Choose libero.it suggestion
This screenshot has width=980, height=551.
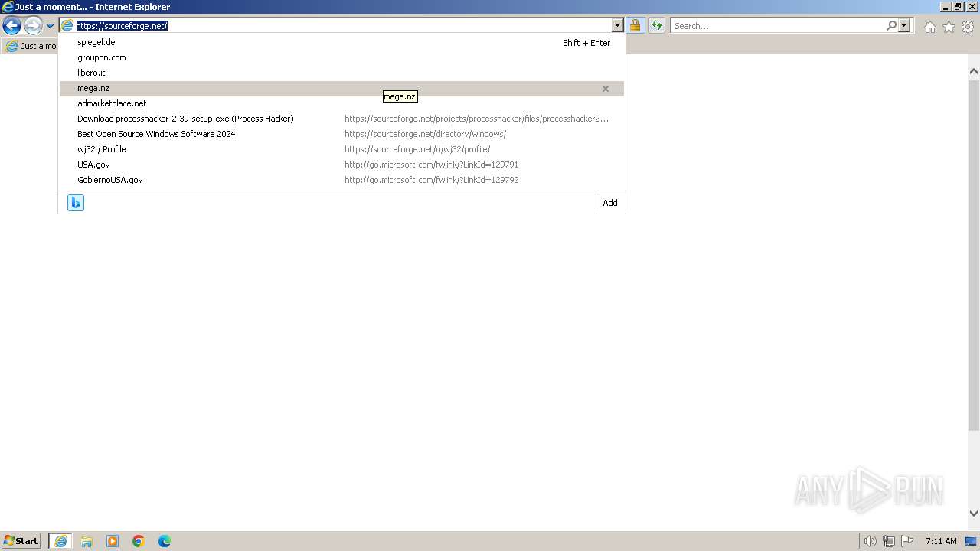[x=341, y=73]
